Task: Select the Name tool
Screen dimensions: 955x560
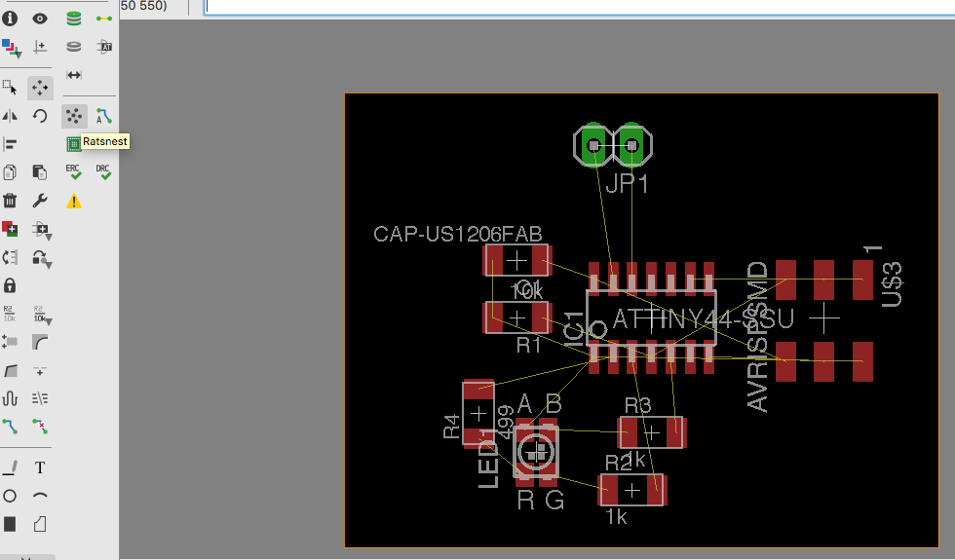Action: click(10, 314)
